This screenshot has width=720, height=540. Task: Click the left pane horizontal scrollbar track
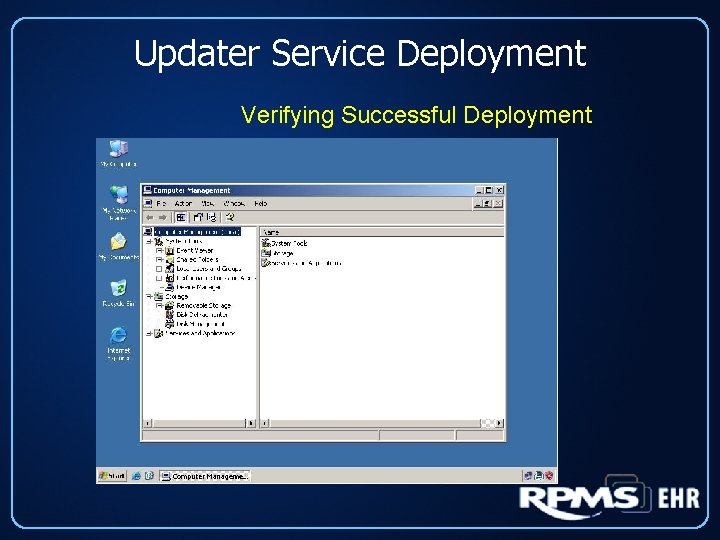[x=199, y=423]
